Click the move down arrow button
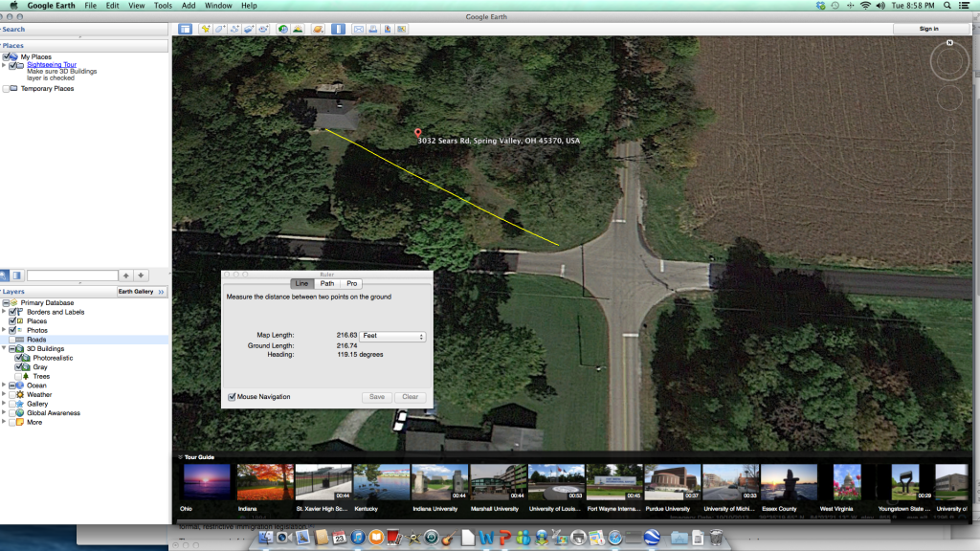 click(x=142, y=275)
